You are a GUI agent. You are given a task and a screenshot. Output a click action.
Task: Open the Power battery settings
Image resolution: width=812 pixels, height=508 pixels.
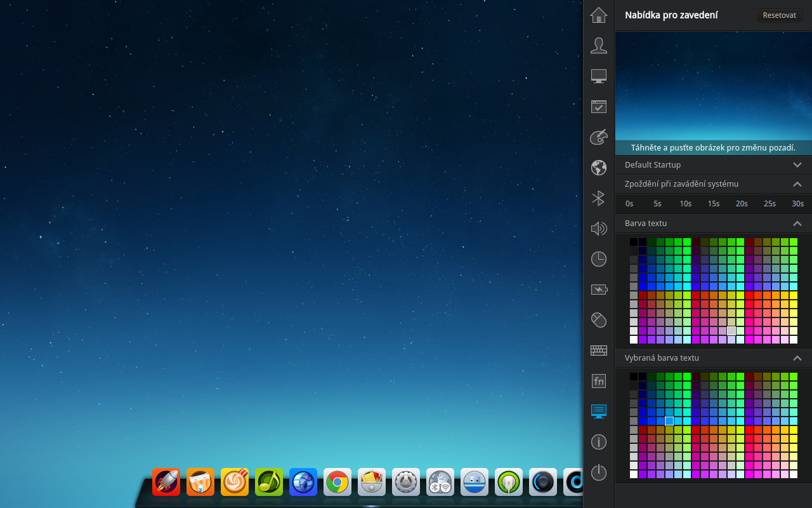598,290
